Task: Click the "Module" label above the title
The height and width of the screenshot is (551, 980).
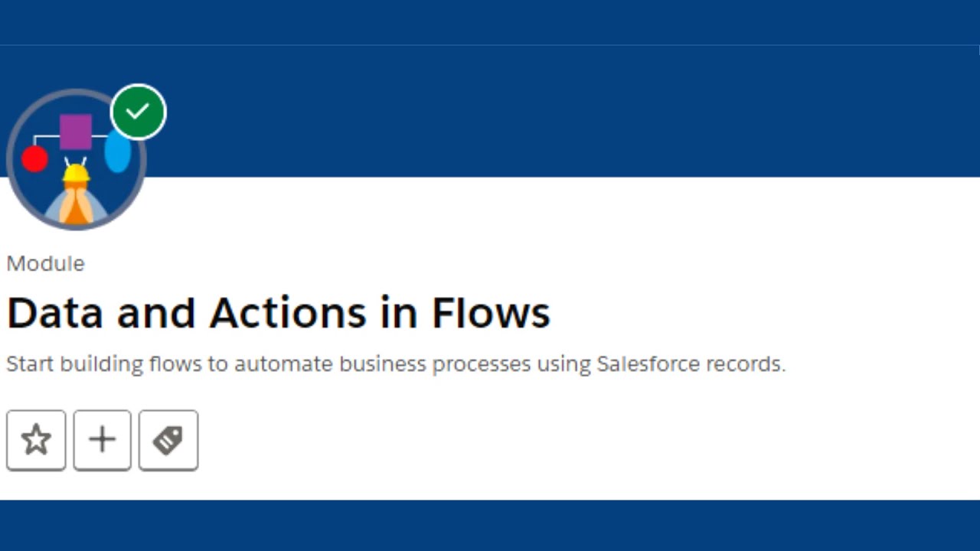Action: (45, 263)
